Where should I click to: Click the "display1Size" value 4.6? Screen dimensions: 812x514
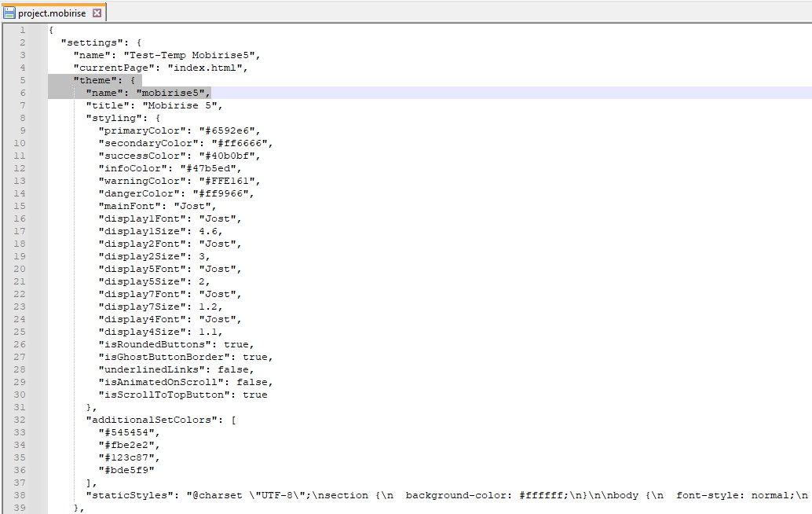pos(210,231)
